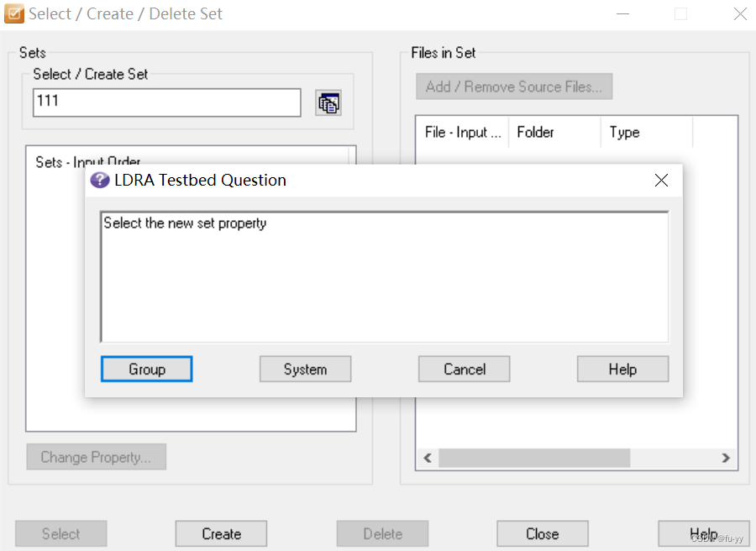Click the Select/Create/Delete Set title icon

click(x=14, y=14)
